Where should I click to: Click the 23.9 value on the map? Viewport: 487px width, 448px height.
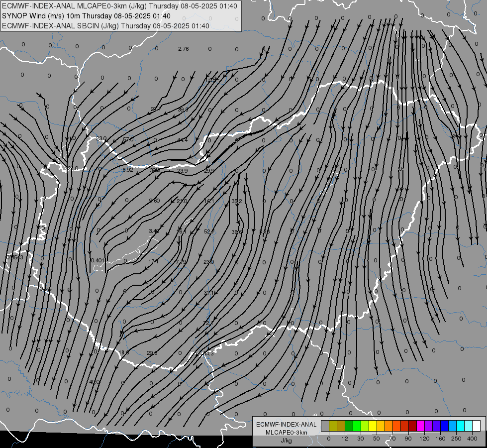click(x=183, y=171)
